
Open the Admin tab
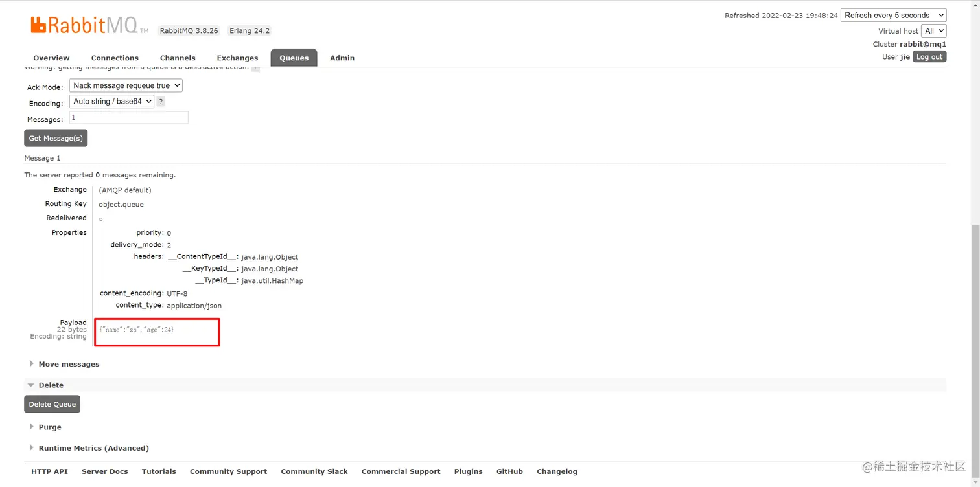(x=342, y=58)
